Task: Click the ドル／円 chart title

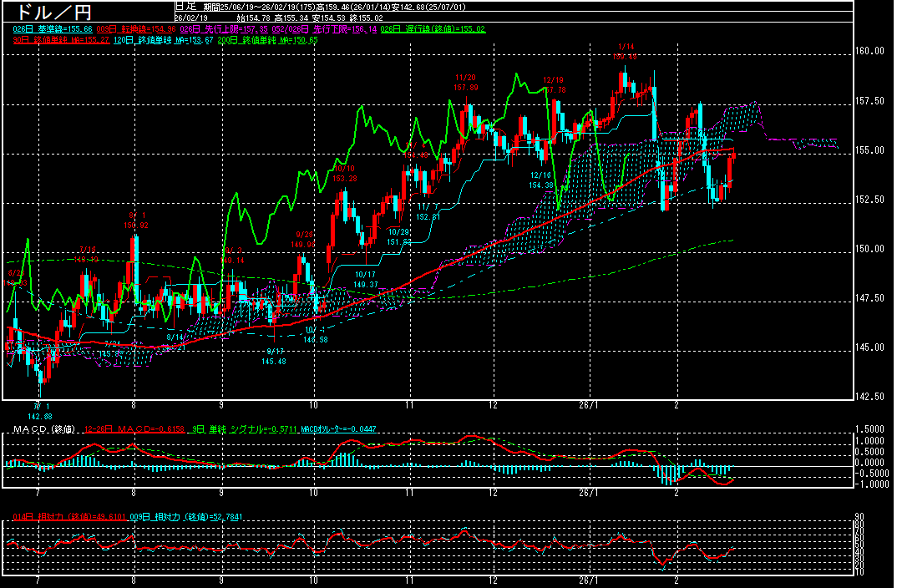Action: [50, 12]
